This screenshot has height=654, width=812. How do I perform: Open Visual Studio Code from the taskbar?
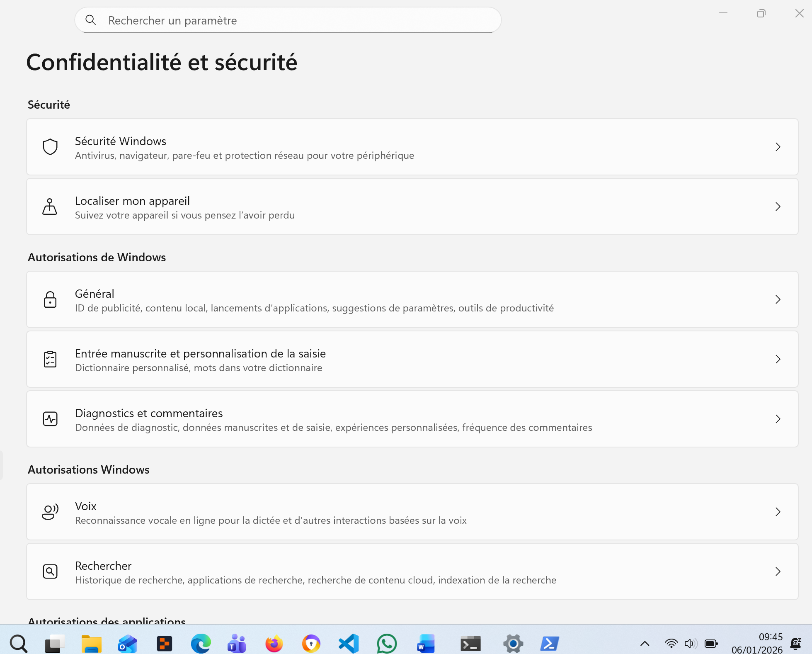coord(349,644)
